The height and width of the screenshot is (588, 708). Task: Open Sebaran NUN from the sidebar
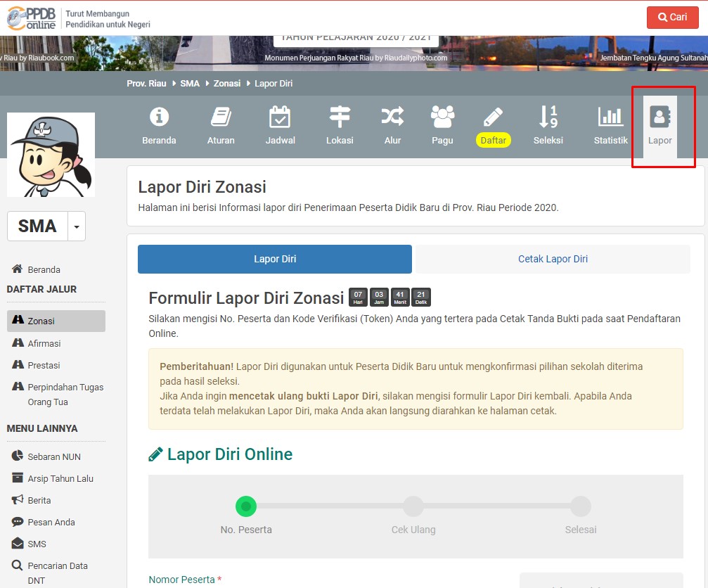tap(53, 456)
